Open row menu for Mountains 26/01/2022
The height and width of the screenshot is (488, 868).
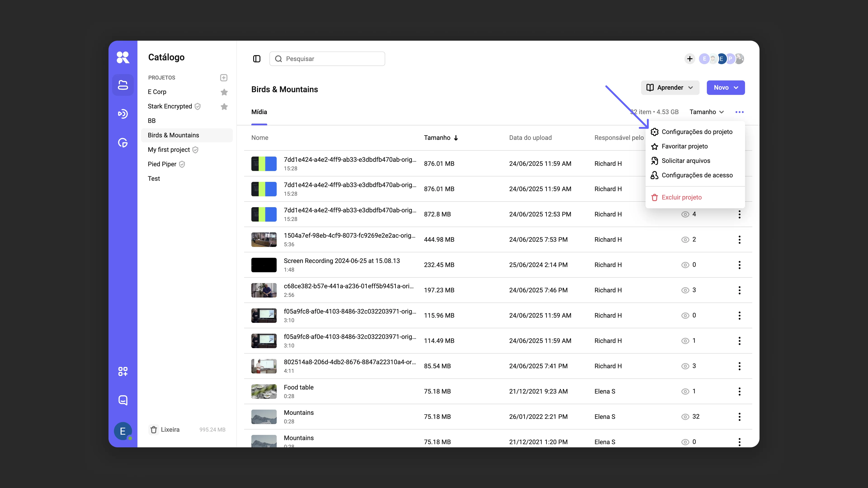coord(739,417)
